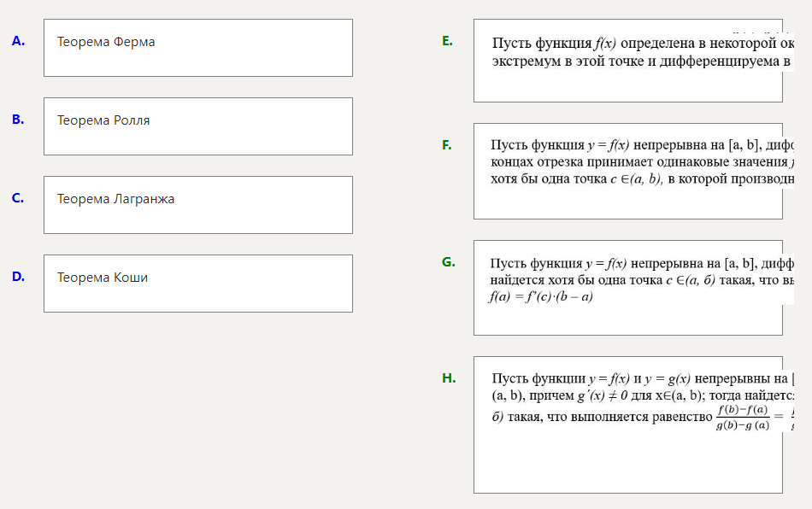Click the formula f(a) = f'(c)·(b – a)
Viewport: 812px width, 509px height.
540,297
